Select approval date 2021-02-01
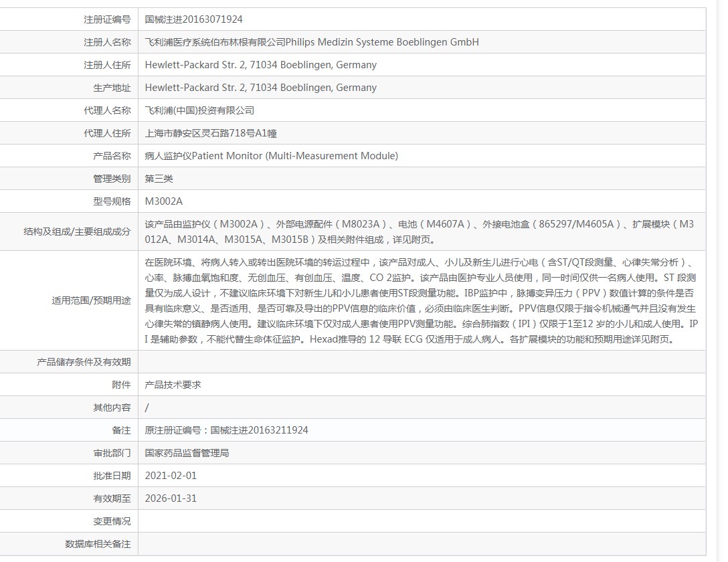 171,476
